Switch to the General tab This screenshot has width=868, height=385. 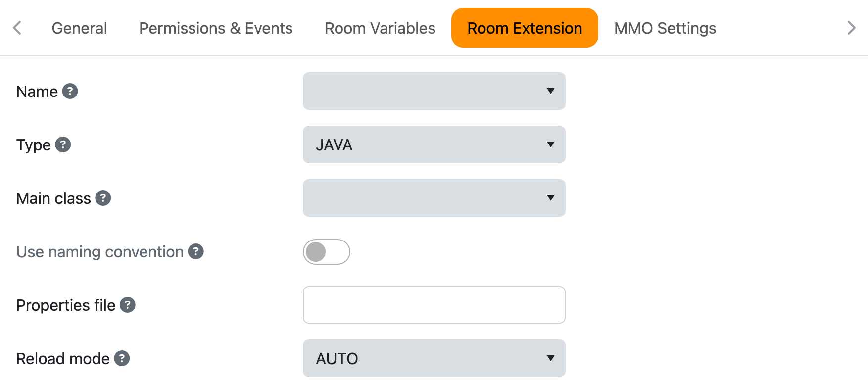pos(79,28)
